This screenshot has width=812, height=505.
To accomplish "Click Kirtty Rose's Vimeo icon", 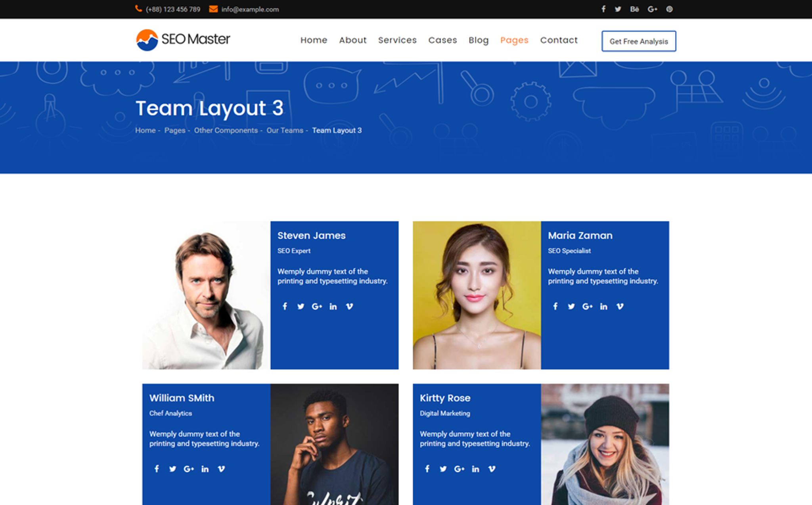I will point(492,469).
